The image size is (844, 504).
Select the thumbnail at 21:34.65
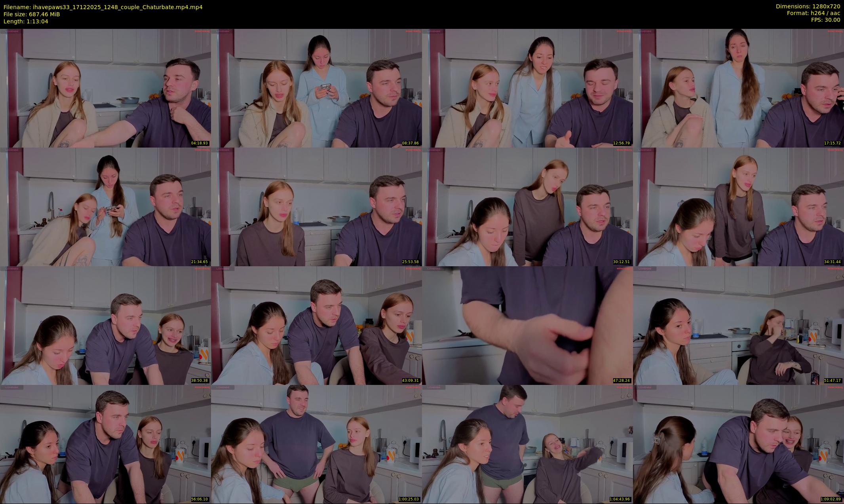(105, 207)
